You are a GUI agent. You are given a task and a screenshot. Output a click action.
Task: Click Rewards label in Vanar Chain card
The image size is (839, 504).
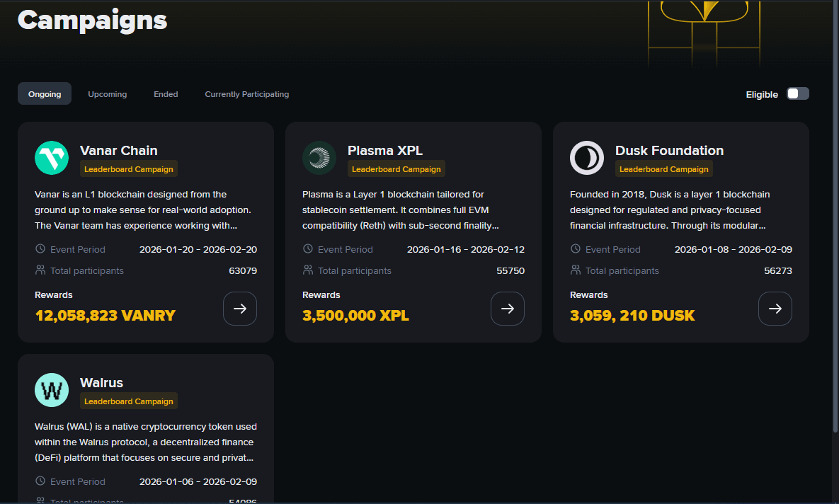54,294
